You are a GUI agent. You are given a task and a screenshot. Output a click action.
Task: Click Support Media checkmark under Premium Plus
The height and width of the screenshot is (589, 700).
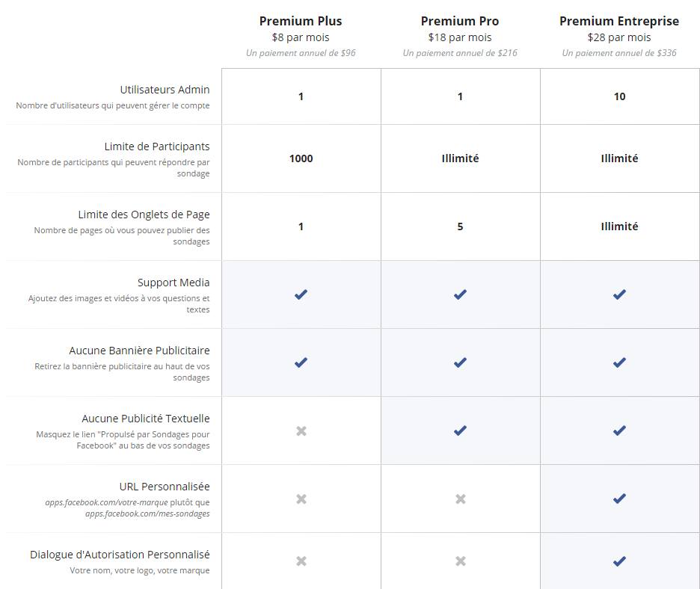pyautogui.click(x=301, y=294)
